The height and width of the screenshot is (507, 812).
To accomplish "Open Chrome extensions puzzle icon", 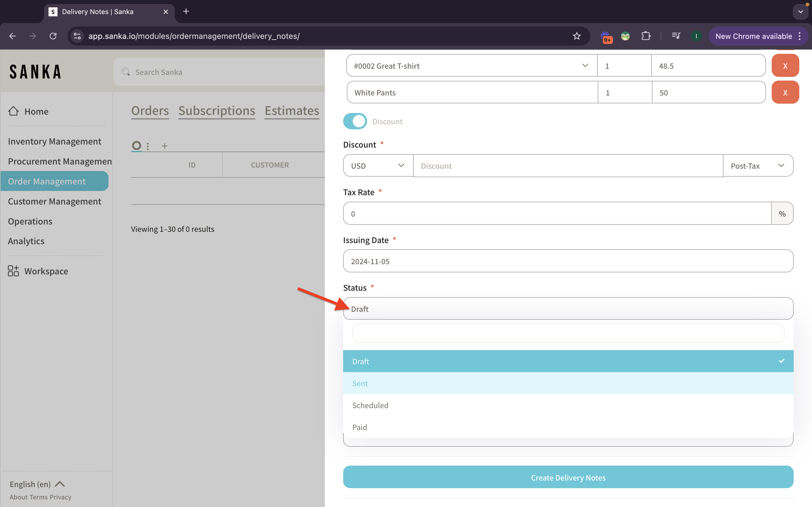I will 646,36.
